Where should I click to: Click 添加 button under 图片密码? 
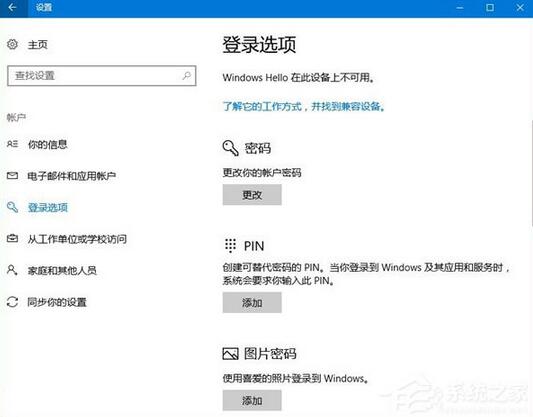coord(252,400)
